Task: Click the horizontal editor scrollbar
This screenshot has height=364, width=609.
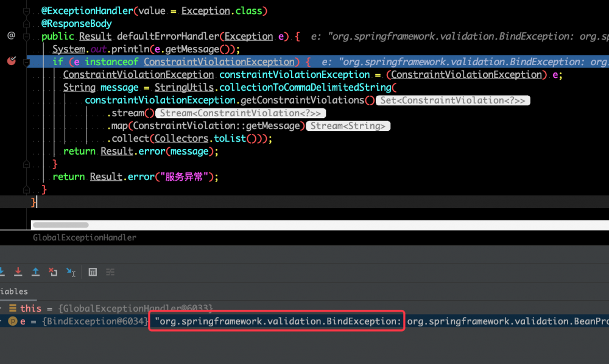Action: (x=60, y=225)
